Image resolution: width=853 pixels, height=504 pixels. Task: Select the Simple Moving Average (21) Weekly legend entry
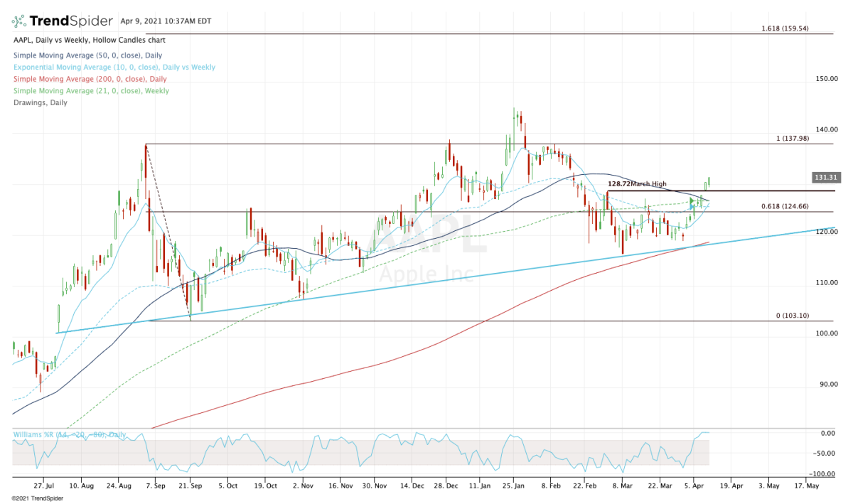(x=92, y=90)
